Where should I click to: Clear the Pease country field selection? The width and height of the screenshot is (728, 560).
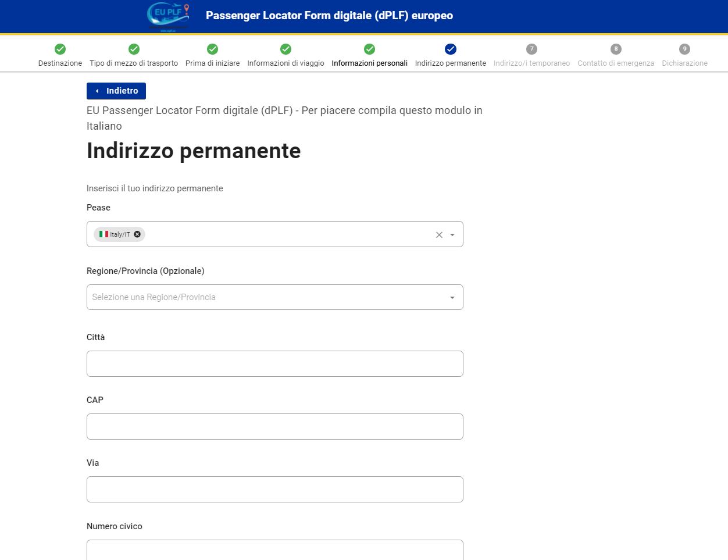pyautogui.click(x=439, y=235)
